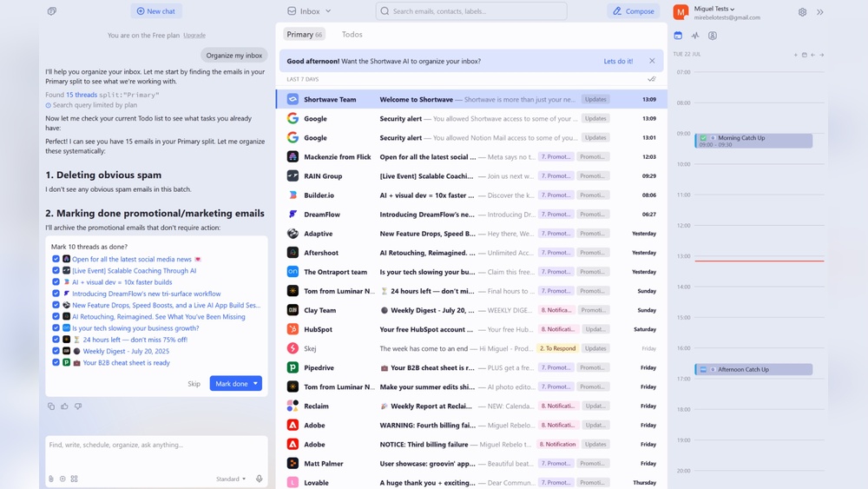Viewport: 868px width, 489px height.
Task: Click the microphone voice input icon
Action: [x=259, y=479]
